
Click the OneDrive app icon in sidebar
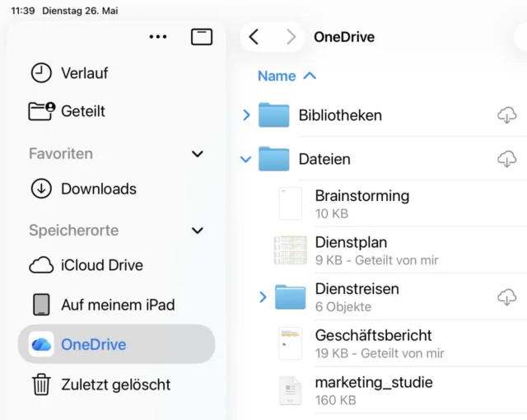(x=41, y=344)
